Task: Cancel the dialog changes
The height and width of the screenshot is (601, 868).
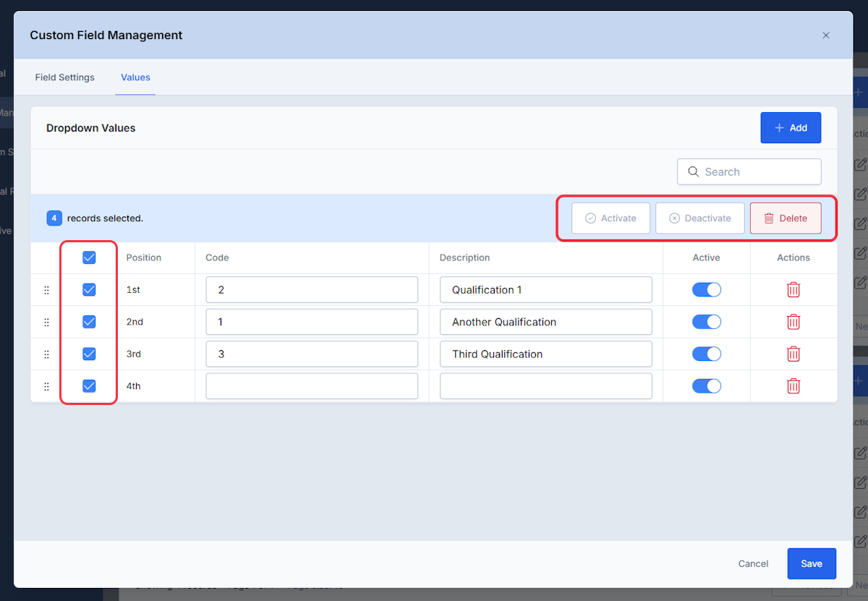Action: 753,563
